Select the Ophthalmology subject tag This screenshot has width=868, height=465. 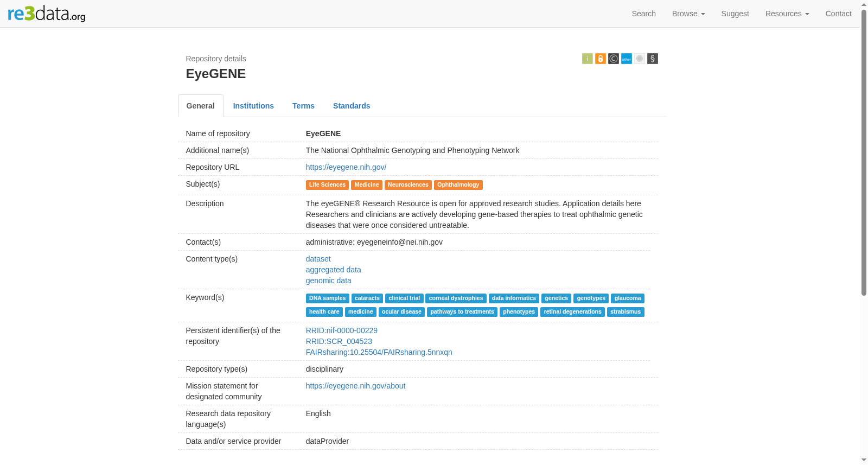pyautogui.click(x=458, y=185)
